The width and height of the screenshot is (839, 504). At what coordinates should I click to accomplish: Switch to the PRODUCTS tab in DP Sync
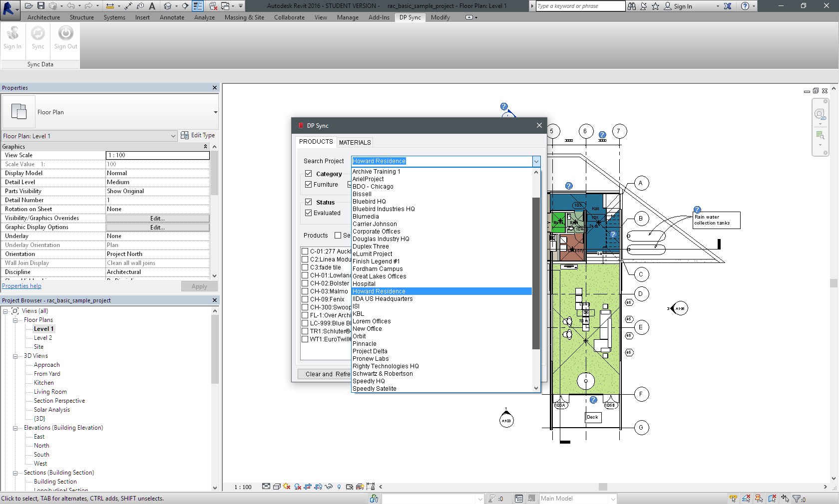pyautogui.click(x=316, y=142)
